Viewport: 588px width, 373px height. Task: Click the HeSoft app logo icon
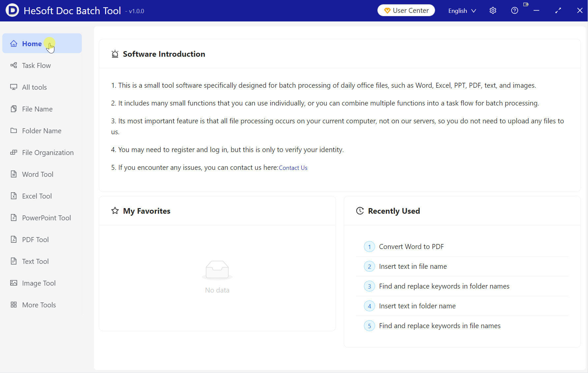tap(12, 11)
